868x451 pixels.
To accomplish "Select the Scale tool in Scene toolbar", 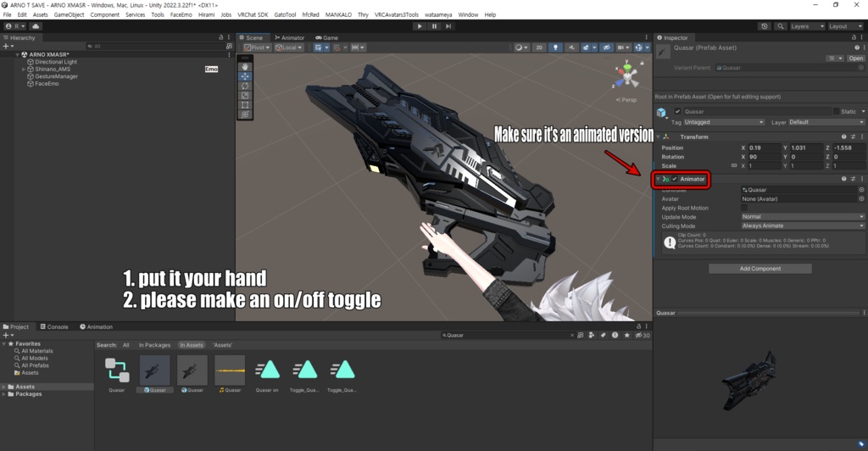I will pyautogui.click(x=245, y=95).
